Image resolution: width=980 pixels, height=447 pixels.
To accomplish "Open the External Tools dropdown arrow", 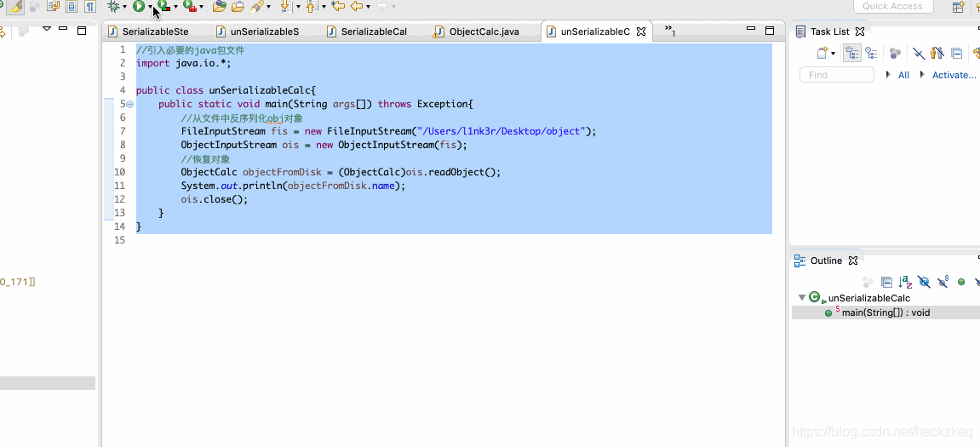I will click(201, 7).
